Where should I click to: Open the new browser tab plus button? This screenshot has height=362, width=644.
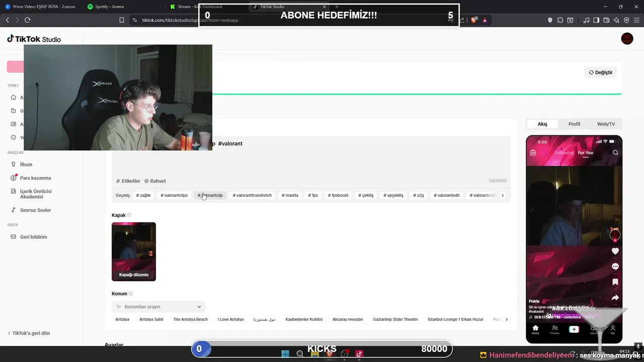pos(337,7)
